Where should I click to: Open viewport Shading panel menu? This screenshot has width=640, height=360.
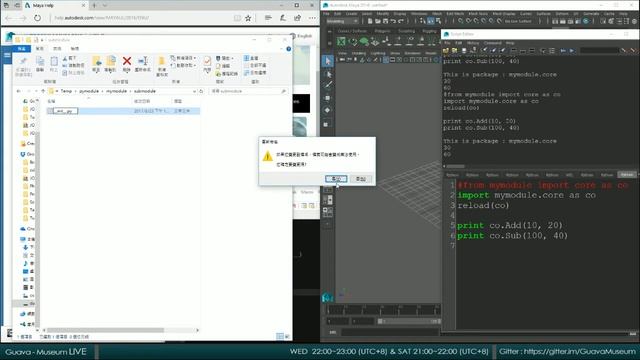click(x=359, y=53)
